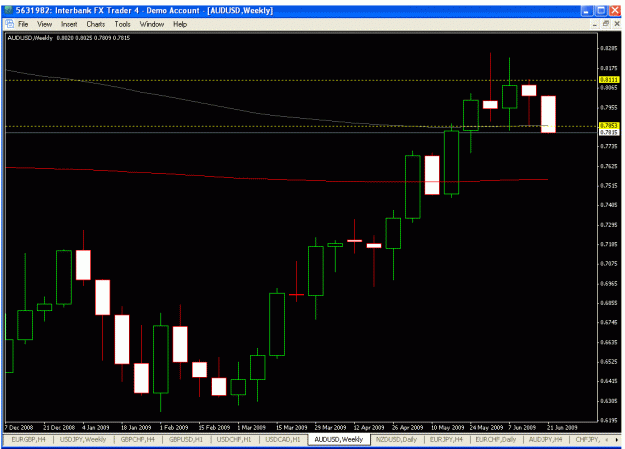Switch to the EURCHF,Daily chart tab
Viewport: 625px width, 449px height.
pyautogui.click(x=495, y=439)
